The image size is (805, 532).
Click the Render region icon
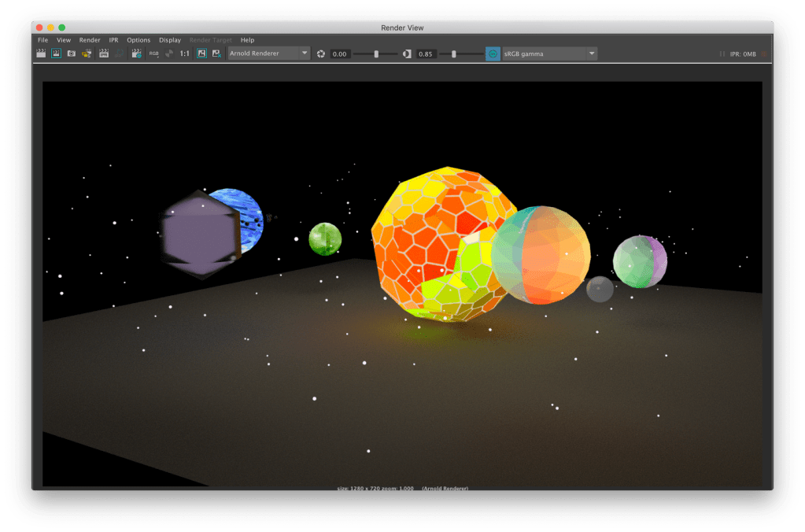click(56, 54)
